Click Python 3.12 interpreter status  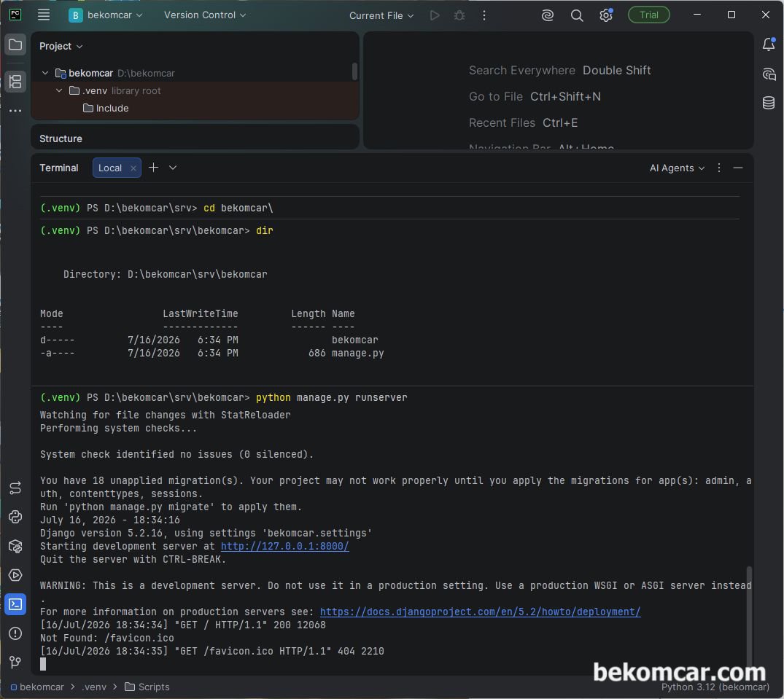point(715,687)
